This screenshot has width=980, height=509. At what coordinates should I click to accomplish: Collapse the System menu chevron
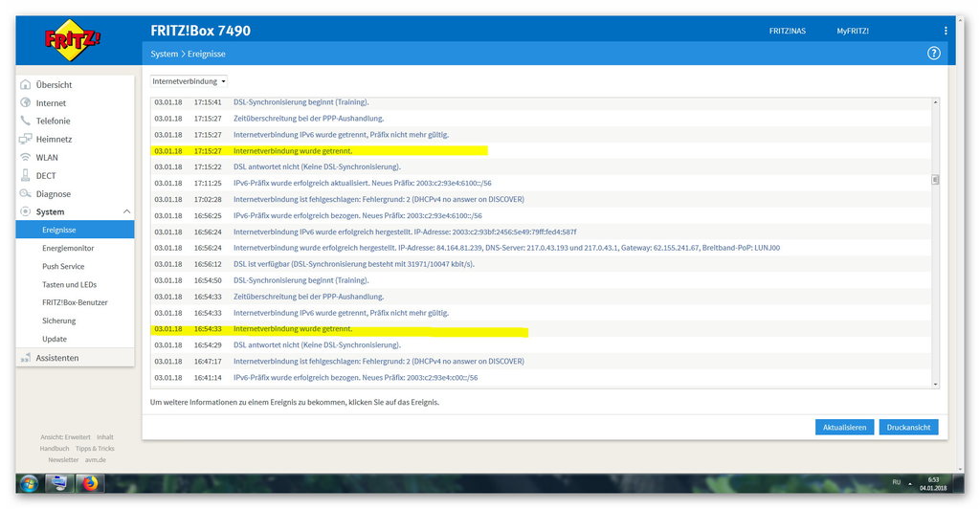click(x=126, y=211)
